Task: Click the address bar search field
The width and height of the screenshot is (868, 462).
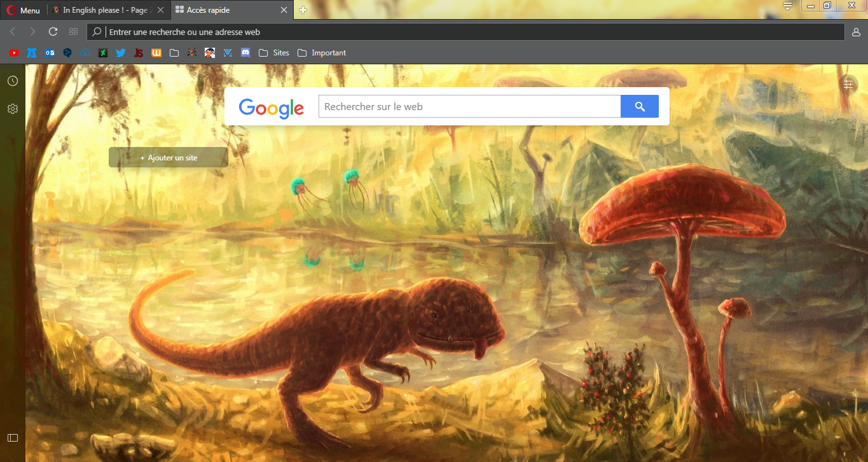Action: click(471, 32)
